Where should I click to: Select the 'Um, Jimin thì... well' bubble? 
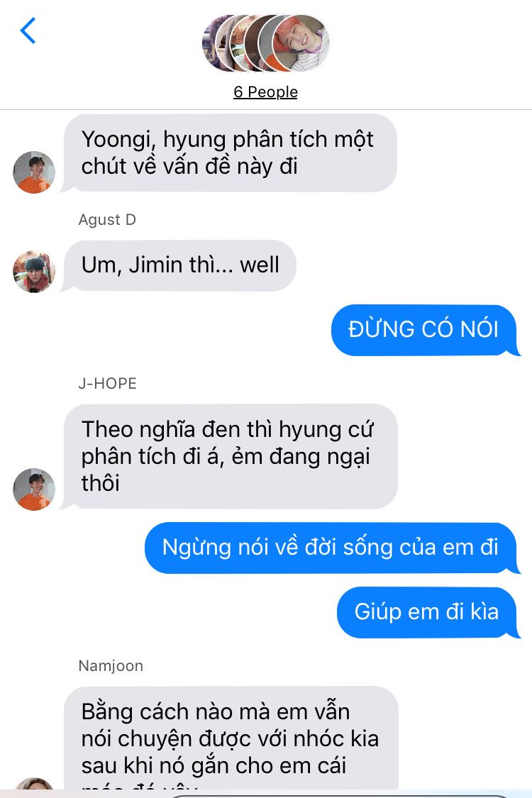coord(178,265)
